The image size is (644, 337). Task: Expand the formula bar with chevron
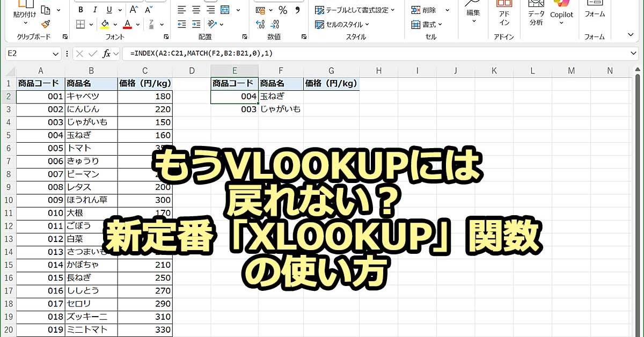633,54
